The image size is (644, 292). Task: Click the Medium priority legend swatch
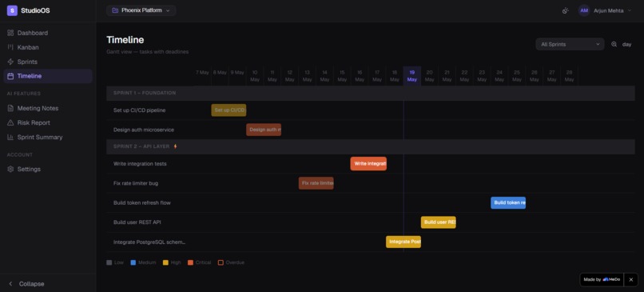click(133, 262)
